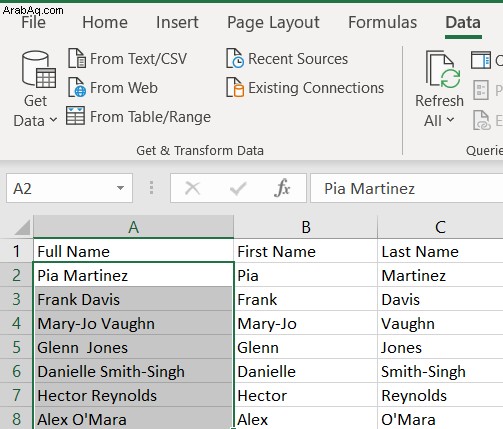This screenshot has height=429, width=503.
Task: Click the Insert Function fx icon
Action: pyautogui.click(x=282, y=188)
